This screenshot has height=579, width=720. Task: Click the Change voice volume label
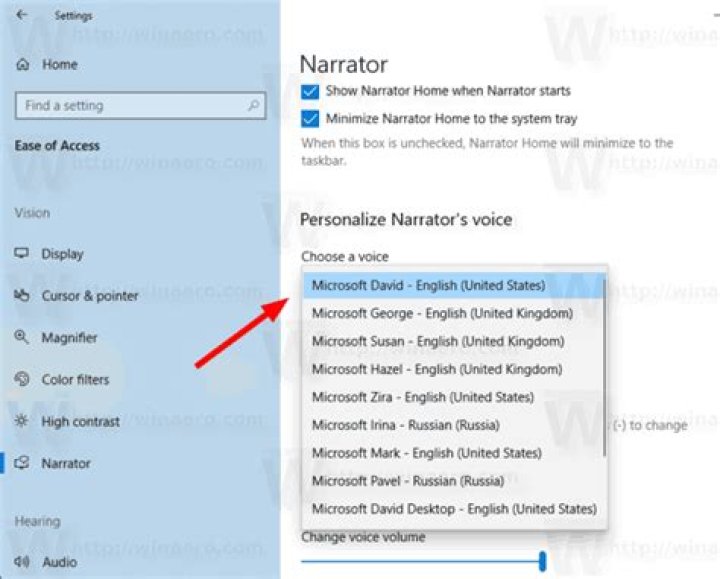[x=363, y=537]
